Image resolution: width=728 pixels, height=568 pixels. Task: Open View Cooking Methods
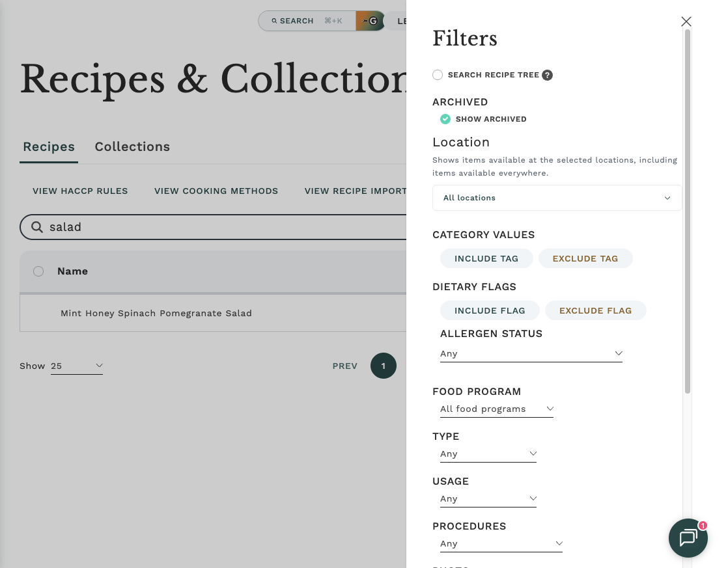click(216, 191)
